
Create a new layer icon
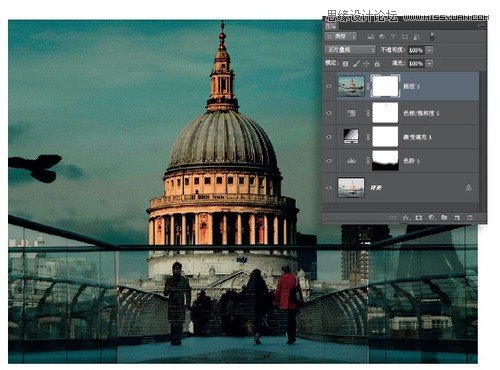pyautogui.click(x=457, y=218)
